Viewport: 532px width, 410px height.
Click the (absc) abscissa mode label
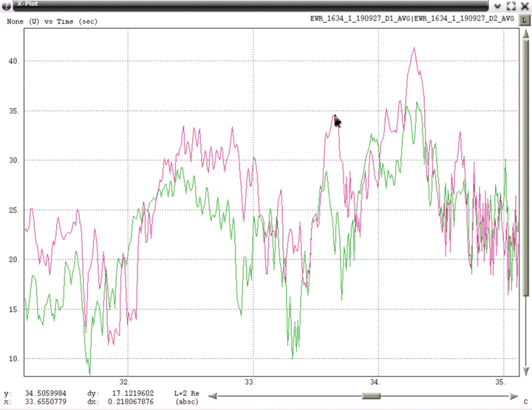187,403
